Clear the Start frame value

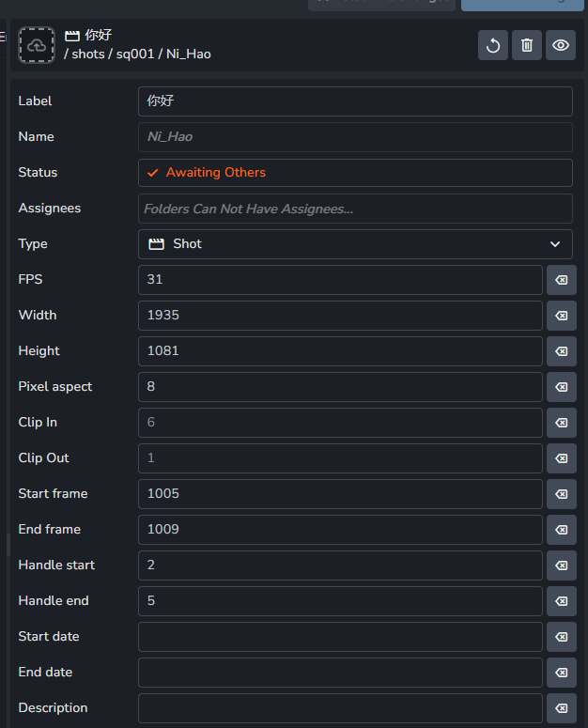[562, 494]
